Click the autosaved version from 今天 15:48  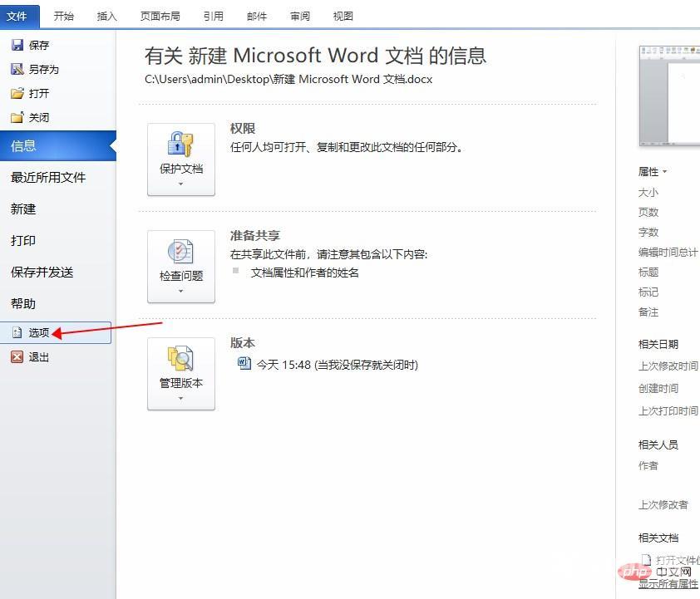(324, 364)
